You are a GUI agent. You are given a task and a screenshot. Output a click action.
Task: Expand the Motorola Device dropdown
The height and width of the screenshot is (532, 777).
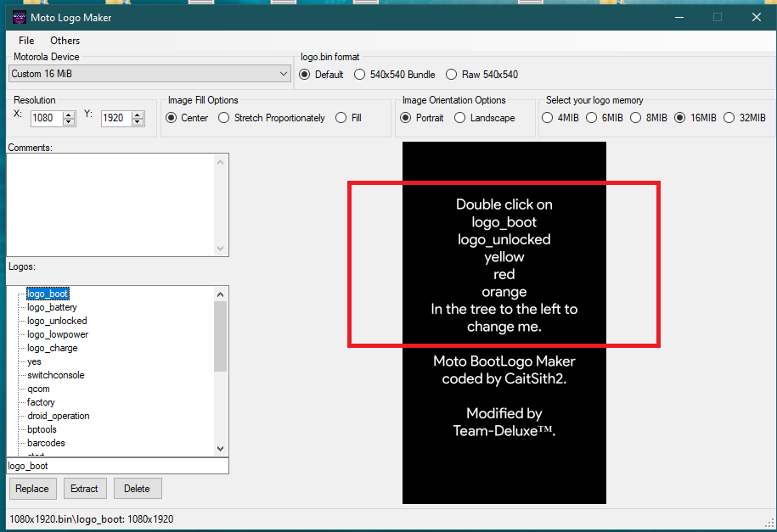coord(149,74)
